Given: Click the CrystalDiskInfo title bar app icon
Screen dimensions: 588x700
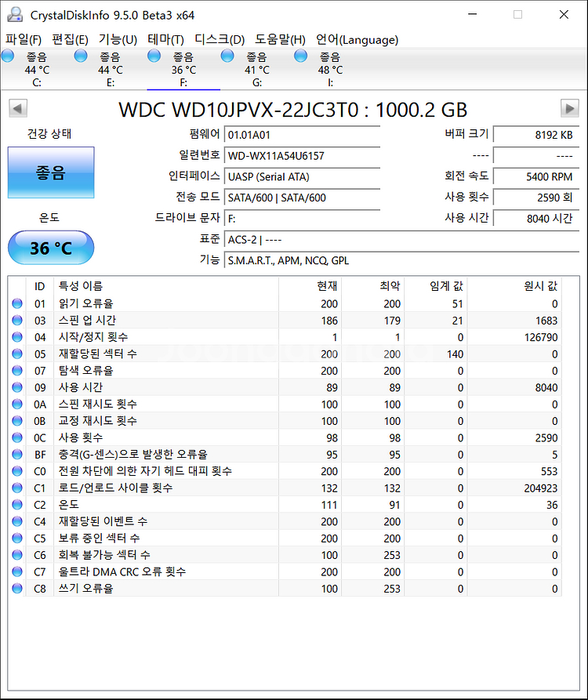Looking at the screenshot, I should 15,15.
